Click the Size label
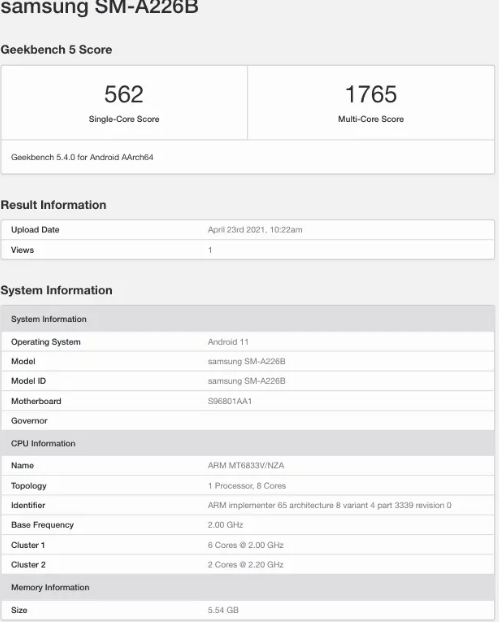 [x=19, y=610]
